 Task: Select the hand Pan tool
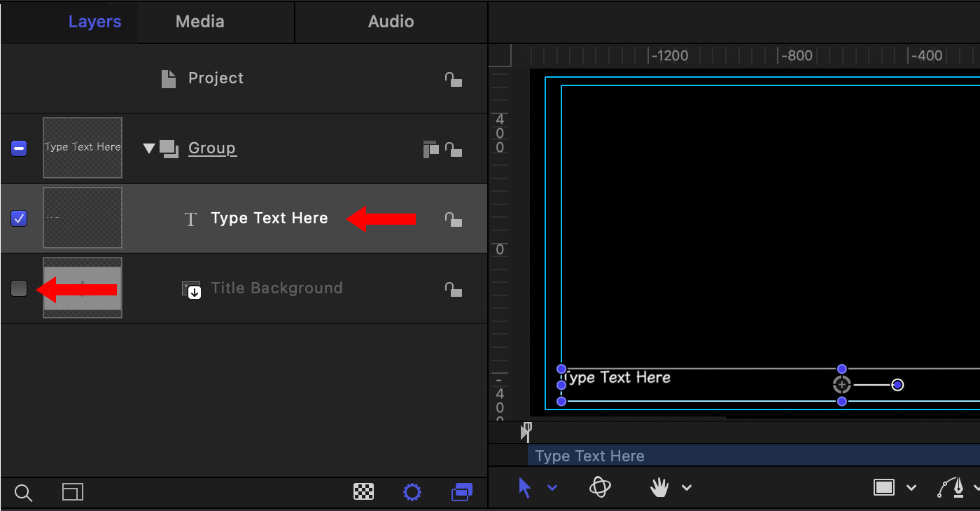click(x=659, y=487)
